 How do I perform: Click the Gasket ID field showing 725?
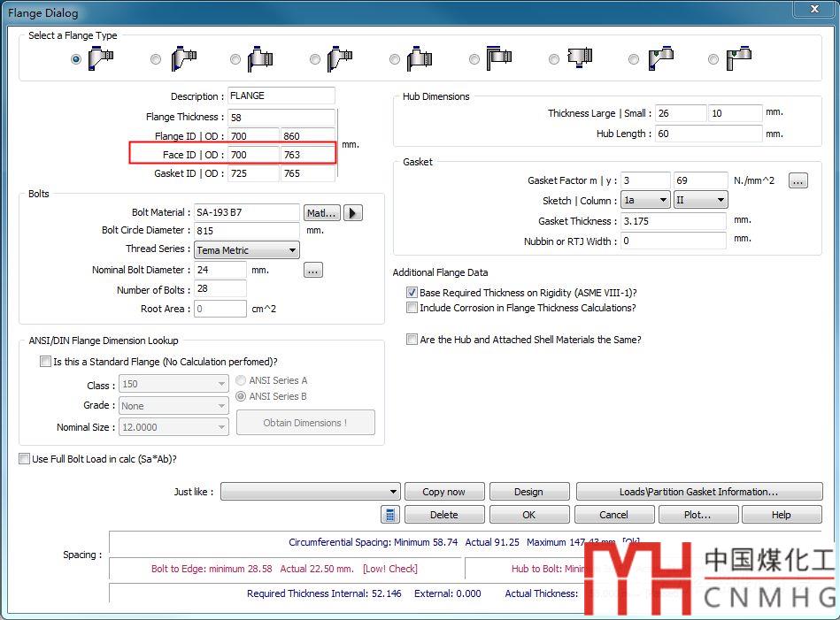click(x=253, y=173)
